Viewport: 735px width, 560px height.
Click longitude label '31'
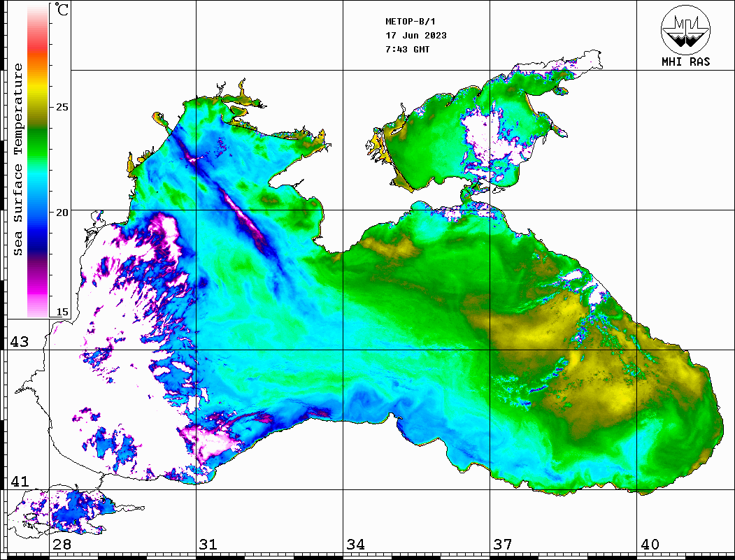tap(208, 545)
